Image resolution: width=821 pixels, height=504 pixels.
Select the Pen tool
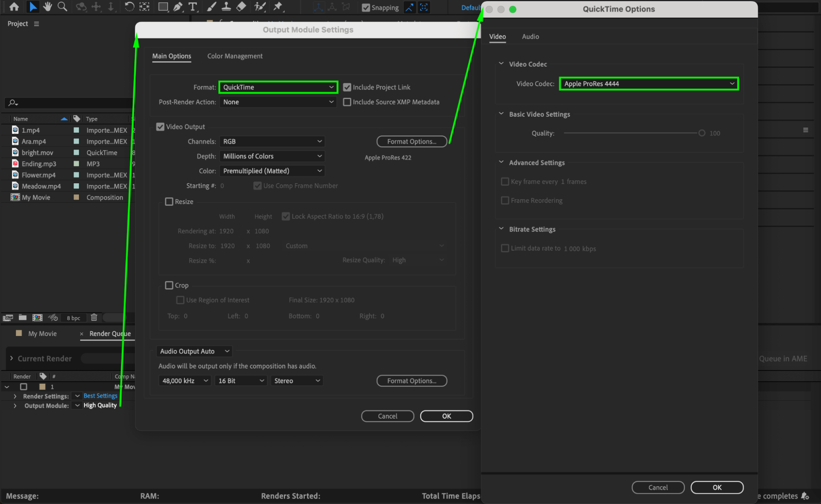(178, 7)
